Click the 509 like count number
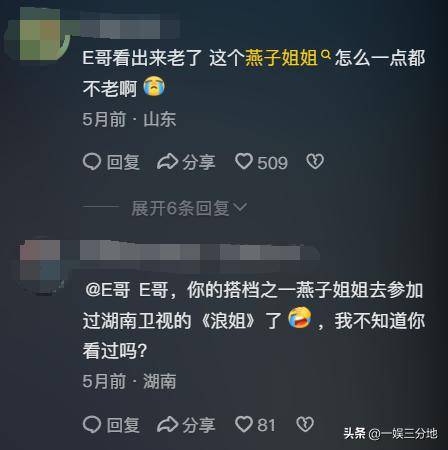 (272, 163)
